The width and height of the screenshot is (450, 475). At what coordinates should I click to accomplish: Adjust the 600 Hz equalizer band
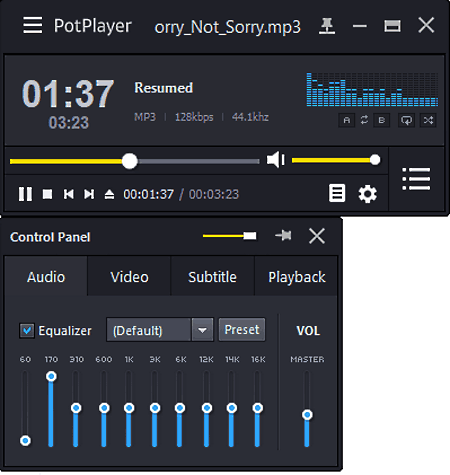[x=104, y=409]
